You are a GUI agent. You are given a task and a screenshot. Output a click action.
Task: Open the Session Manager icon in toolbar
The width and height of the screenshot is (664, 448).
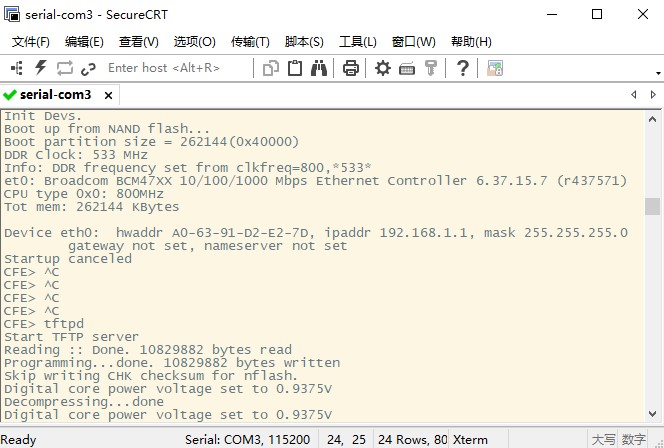coord(17,68)
